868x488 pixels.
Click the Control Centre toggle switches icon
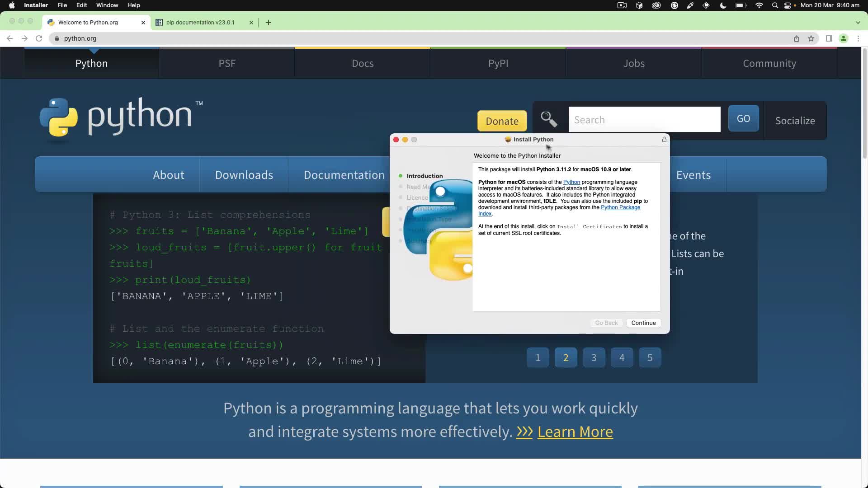point(788,5)
